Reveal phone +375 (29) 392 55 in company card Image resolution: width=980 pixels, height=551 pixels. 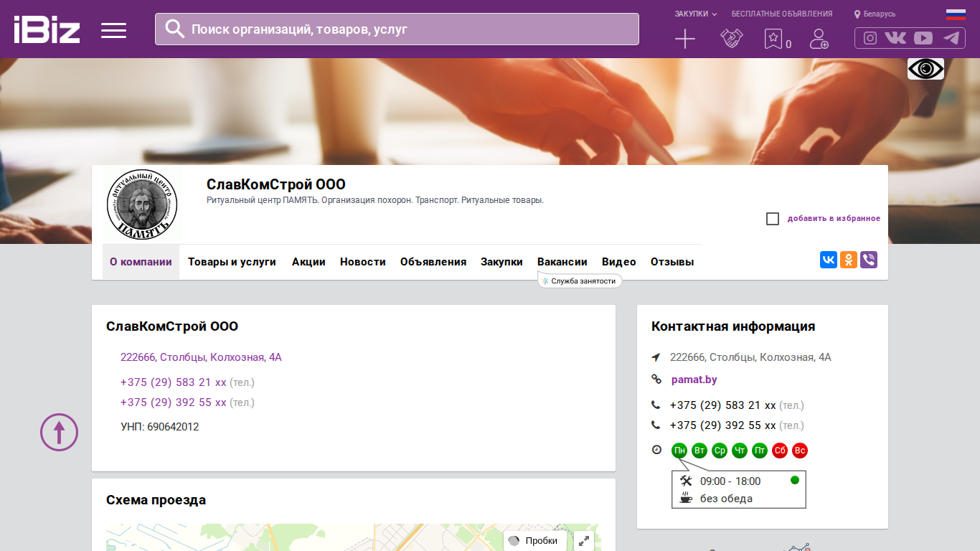click(x=174, y=402)
